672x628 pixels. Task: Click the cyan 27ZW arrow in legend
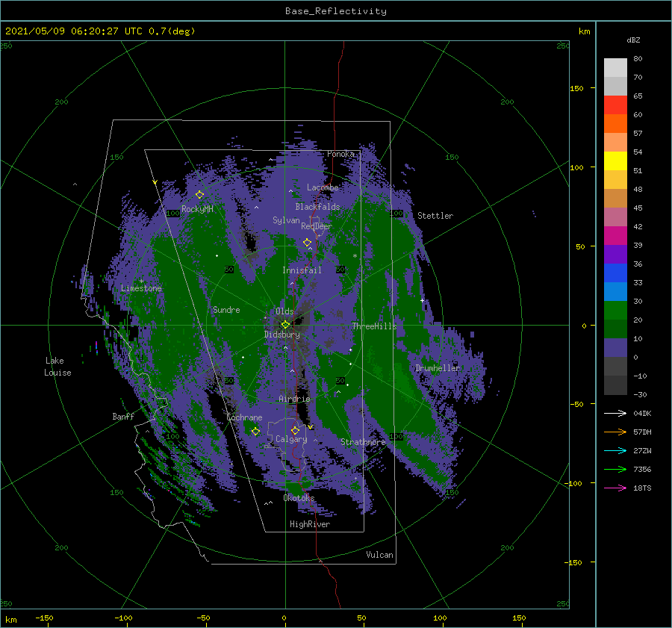coord(615,450)
